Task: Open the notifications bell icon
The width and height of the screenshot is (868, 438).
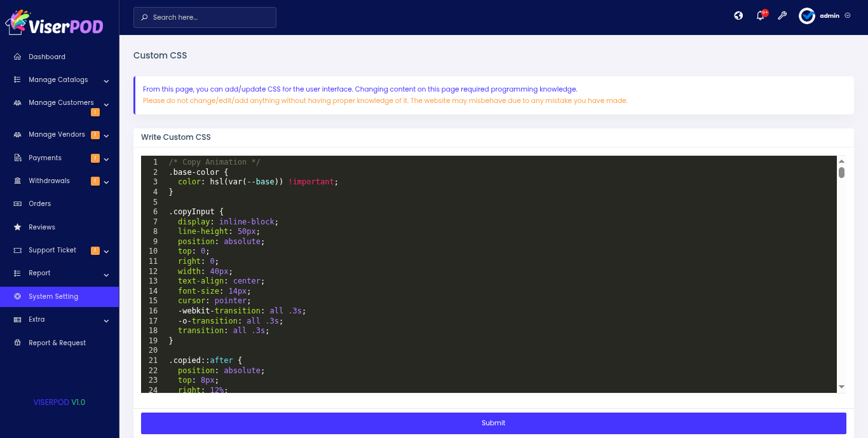Action: [760, 16]
